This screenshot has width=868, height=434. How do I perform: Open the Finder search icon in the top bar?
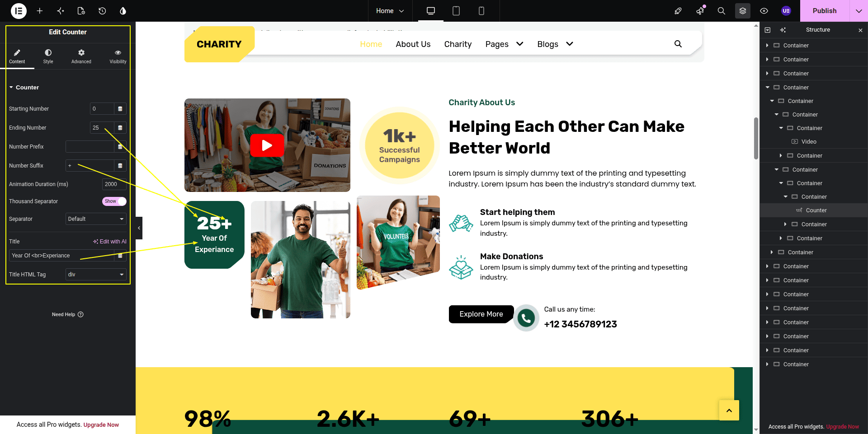pyautogui.click(x=722, y=11)
